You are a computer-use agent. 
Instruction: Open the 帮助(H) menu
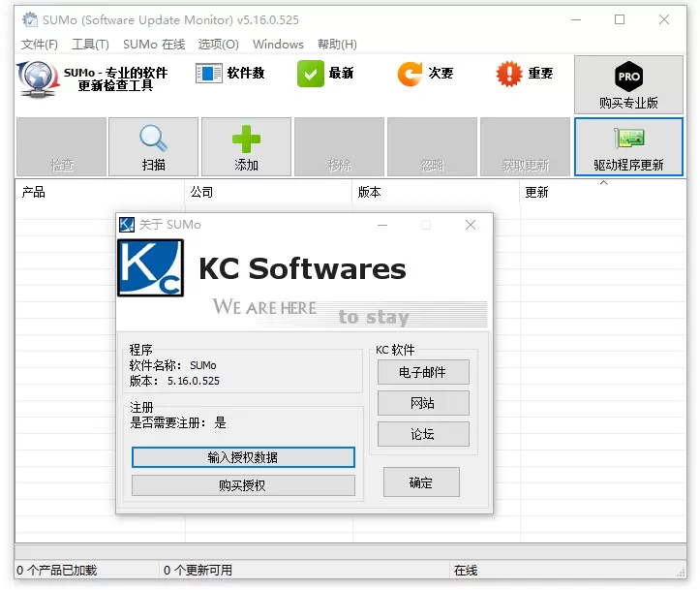337,45
